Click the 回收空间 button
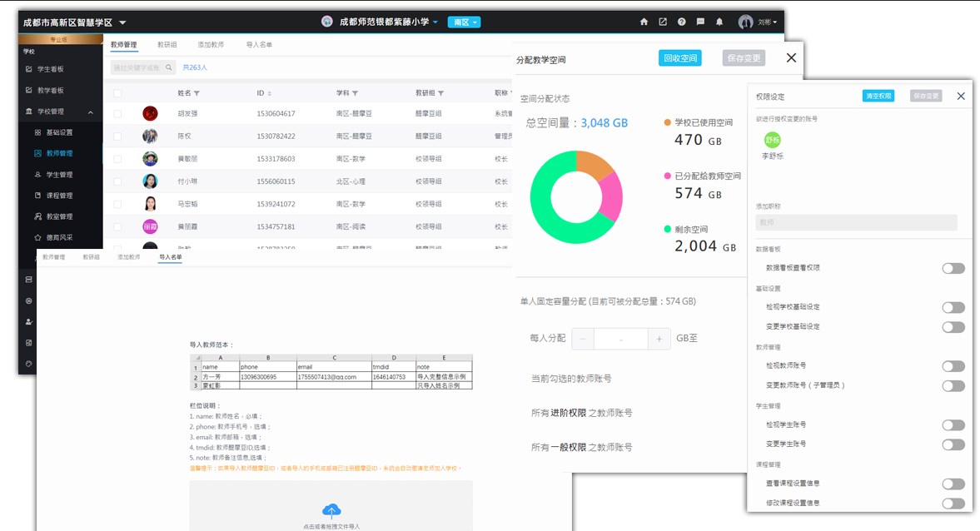Image resolution: width=980 pixels, height=531 pixels. point(679,58)
